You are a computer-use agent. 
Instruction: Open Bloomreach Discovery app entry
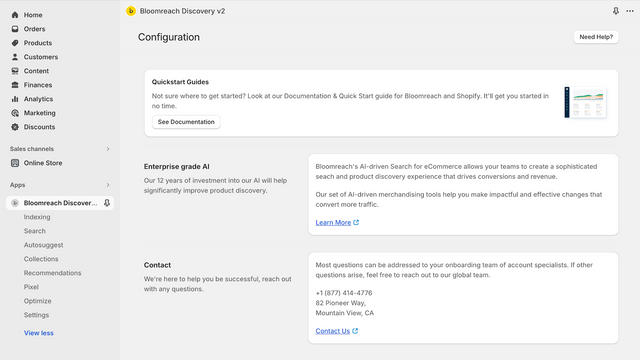[x=60, y=203]
